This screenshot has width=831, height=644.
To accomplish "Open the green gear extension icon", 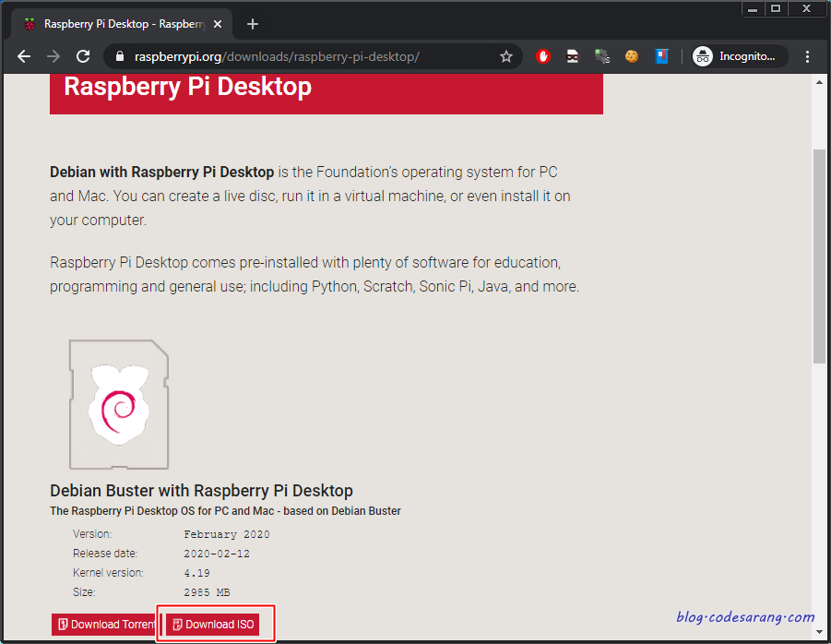I will [x=602, y=56].
